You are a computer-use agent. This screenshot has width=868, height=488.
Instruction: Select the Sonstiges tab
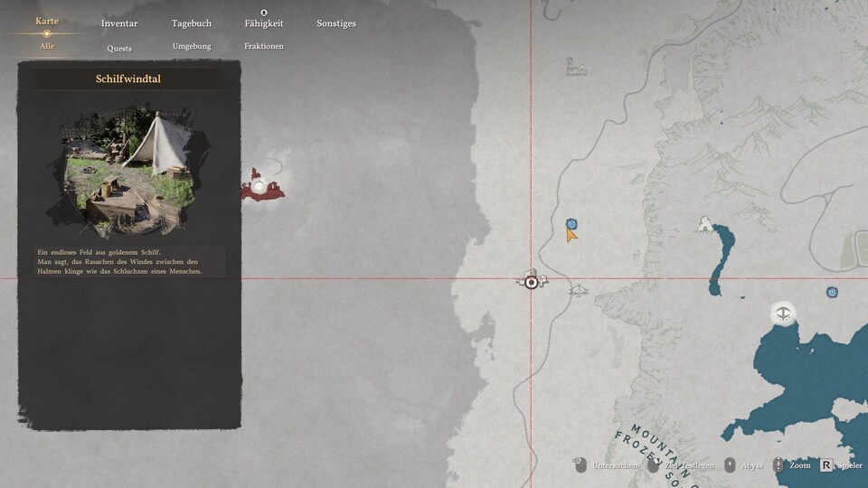click(x=336, y=23)
